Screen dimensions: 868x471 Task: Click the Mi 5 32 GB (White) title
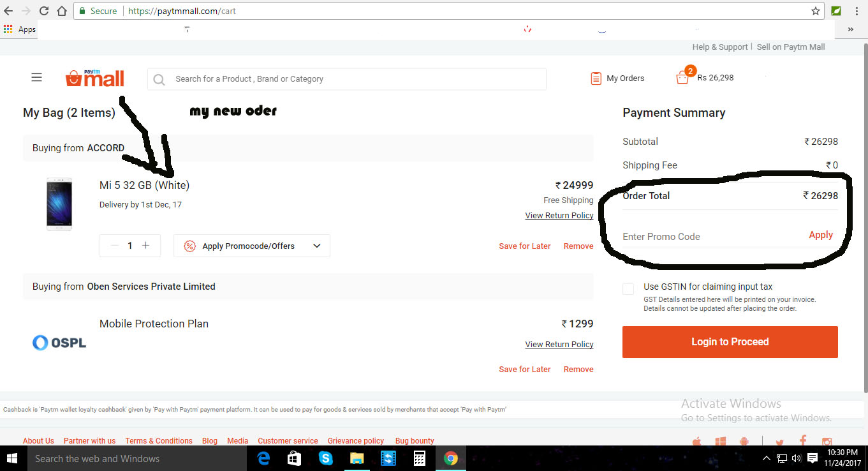click(144, 185)
